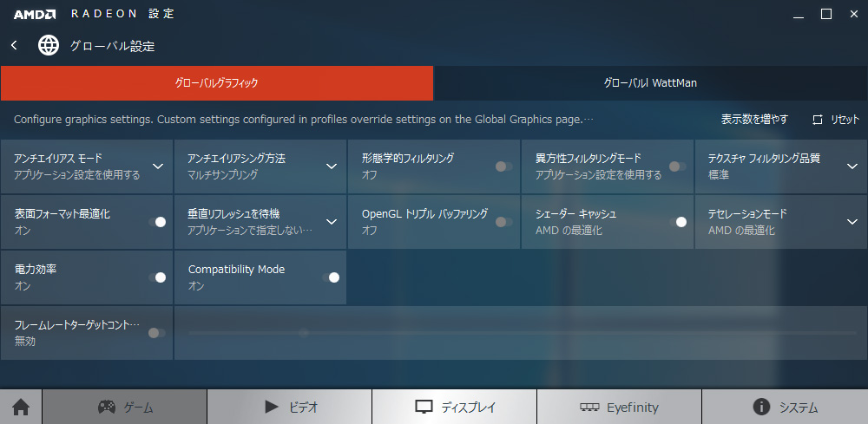
Task: Click the AMD logo in title bar
Action: tap(35, 15)
